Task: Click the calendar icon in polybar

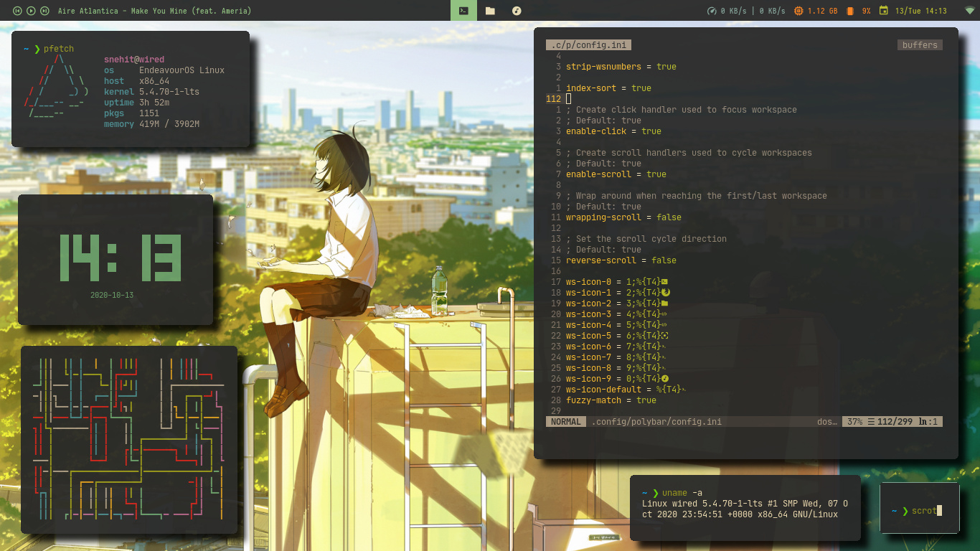Action: pyautogui.click(x=883, y=11)
